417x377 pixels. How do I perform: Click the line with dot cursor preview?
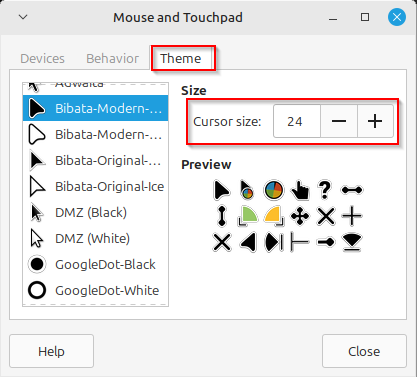point(326,242)
